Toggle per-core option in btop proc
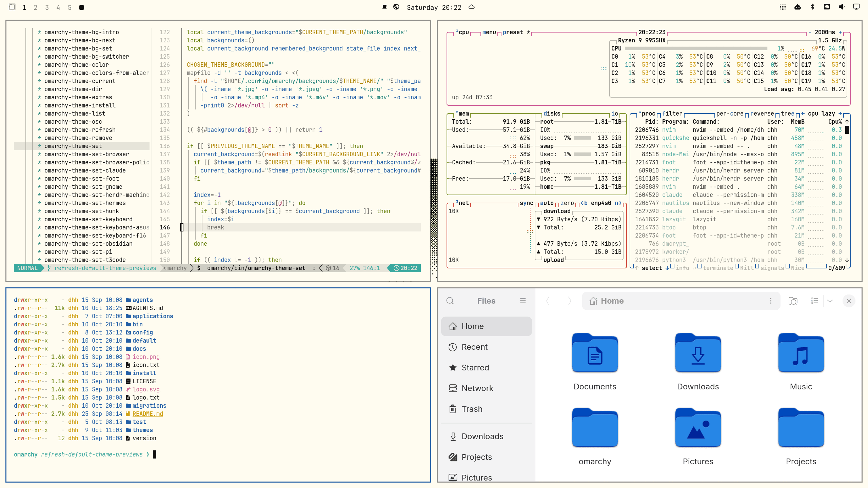The image size is (868, 488). point(730,114)
